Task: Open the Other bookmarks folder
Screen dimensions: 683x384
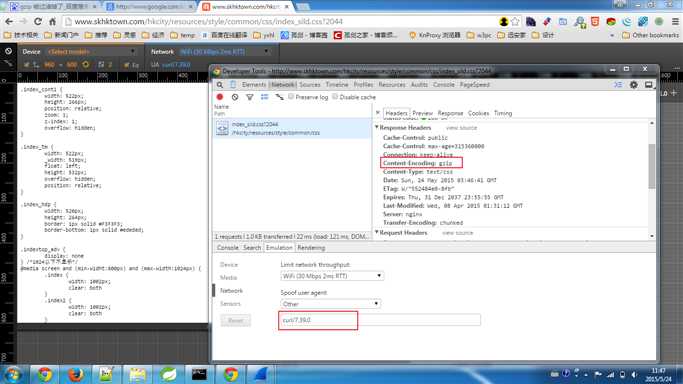Action: coord(650,35)
